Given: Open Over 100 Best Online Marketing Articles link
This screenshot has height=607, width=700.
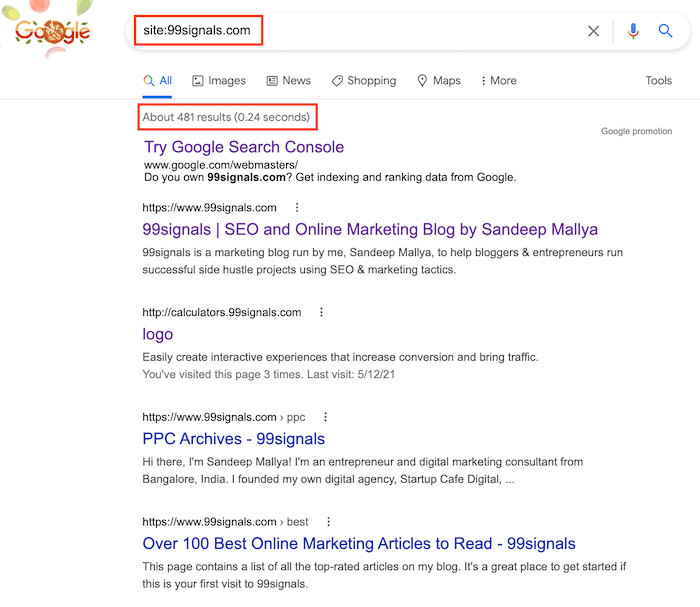Looking at the screenshot, I should 359,544.
